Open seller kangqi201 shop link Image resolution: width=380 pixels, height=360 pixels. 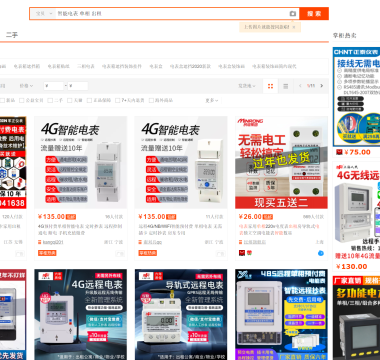tap(53, 242)
